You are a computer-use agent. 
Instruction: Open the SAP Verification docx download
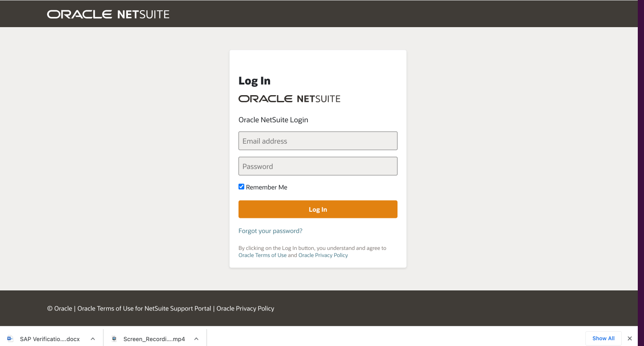(50, 339)
